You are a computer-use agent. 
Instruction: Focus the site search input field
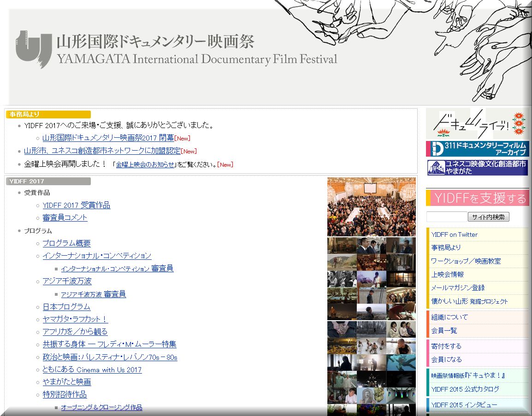[x=447, y=217]
